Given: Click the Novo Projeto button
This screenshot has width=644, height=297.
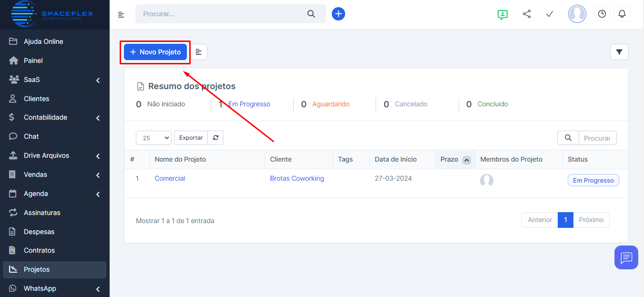Looking at the screenshot, I should point(155,52).
